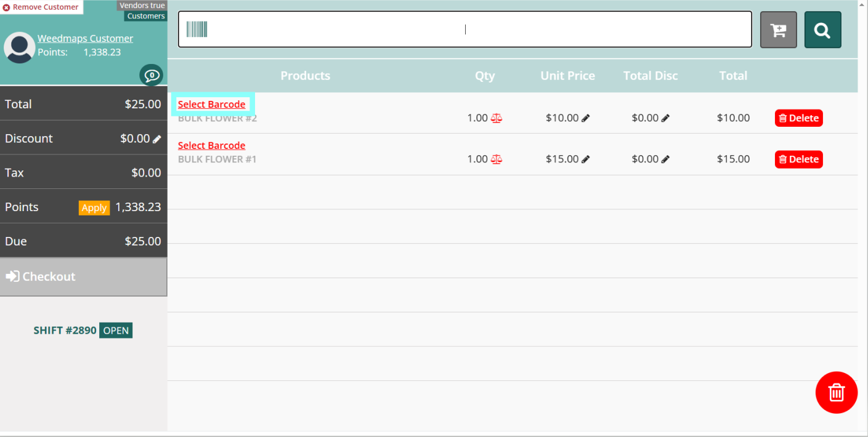Click the Checkout button

pyautogui.click(x=83, y=276)
